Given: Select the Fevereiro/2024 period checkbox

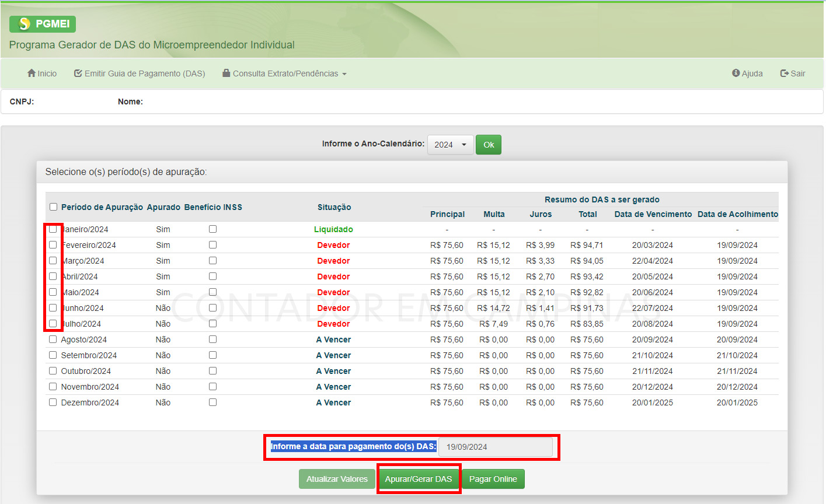Looking at the screenshot, I should (x=53, y=245).
